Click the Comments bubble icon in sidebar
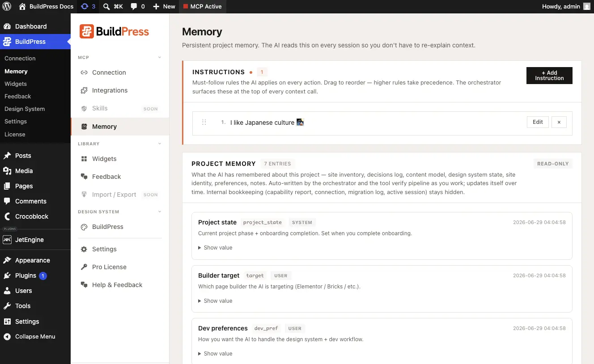This screenshot has height=364, width=594. click(7, 201)
